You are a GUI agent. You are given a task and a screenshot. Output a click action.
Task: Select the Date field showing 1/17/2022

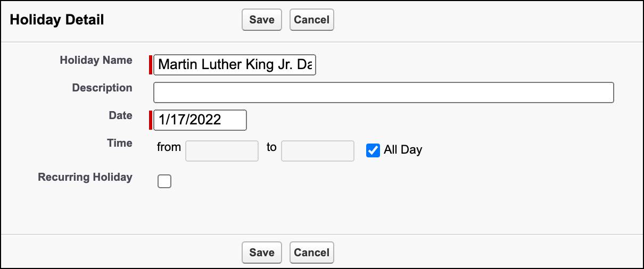point(200,120)
